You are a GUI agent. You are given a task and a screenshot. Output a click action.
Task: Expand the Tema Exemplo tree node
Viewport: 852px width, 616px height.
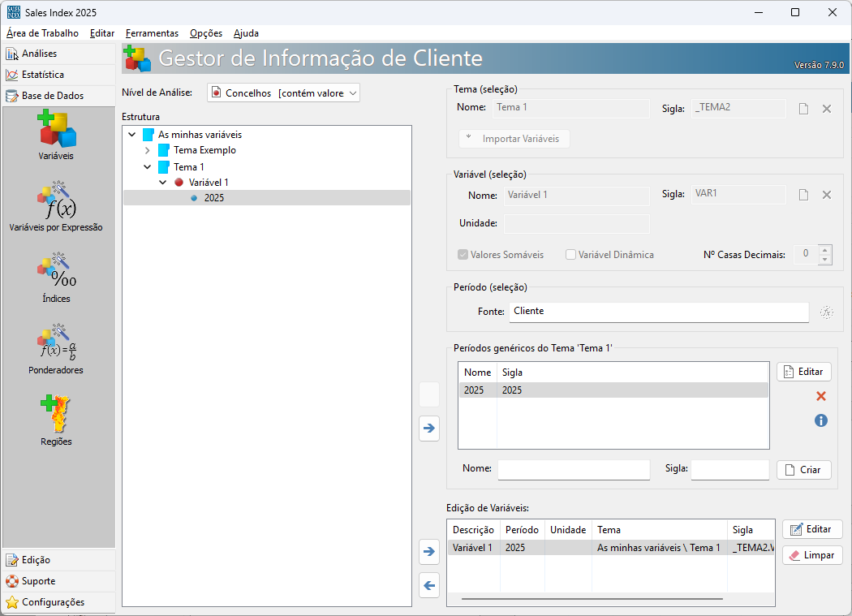147,151
